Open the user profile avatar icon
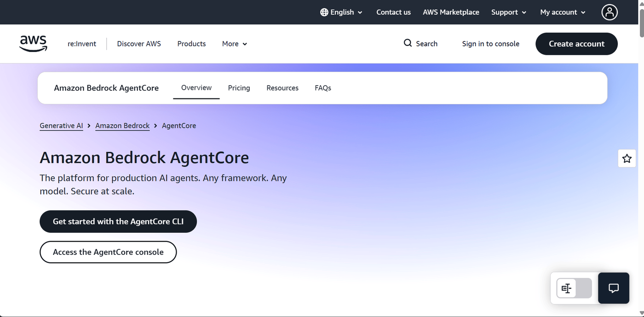The image size is (644, 317). coord(609,12)
